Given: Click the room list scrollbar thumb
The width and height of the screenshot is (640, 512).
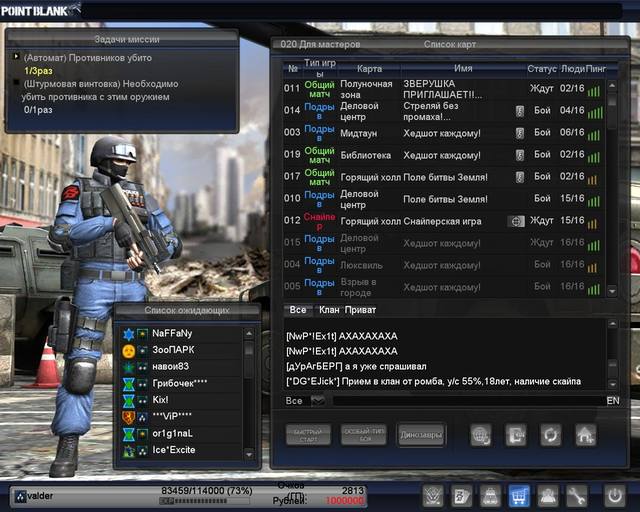Looking at the screenshot, I should (x=612, y=99).
